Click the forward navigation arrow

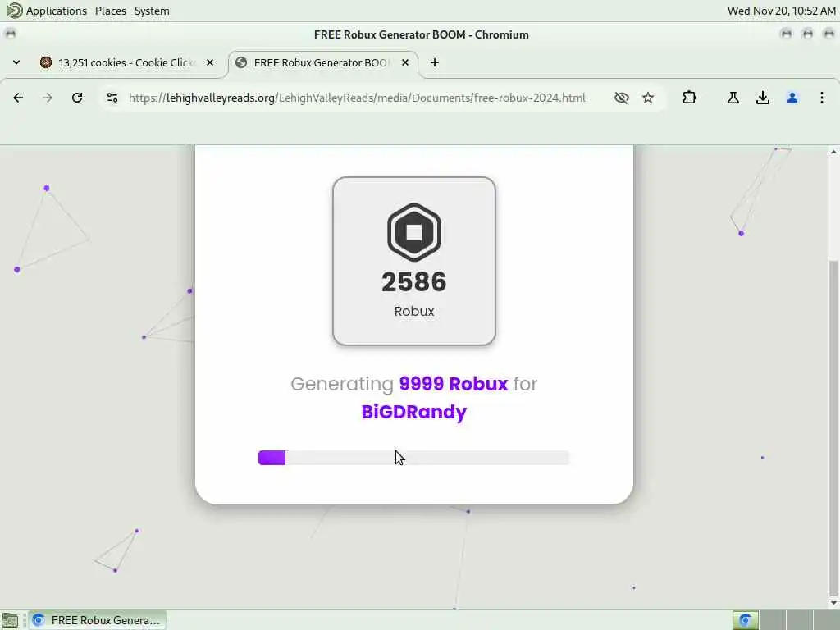48,98
